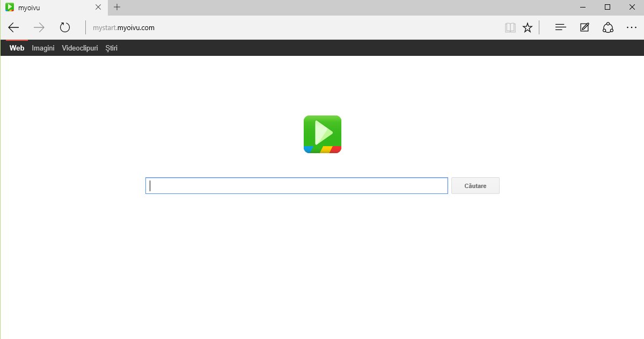The height and width of the screenshot is (339, 644).
Task: Switch to the Imagini search category
Action: click(x=43, y=48)
